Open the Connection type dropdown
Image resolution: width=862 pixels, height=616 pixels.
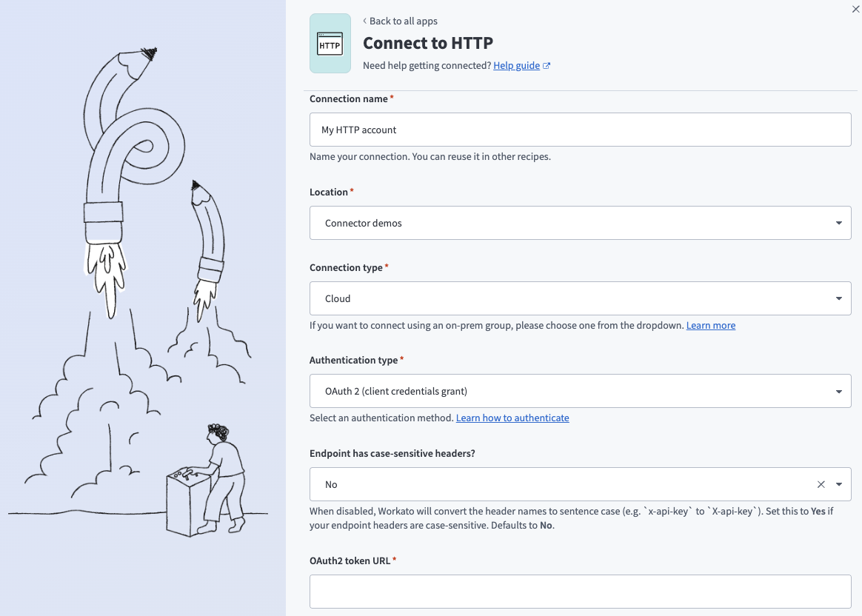coord(838,298)
